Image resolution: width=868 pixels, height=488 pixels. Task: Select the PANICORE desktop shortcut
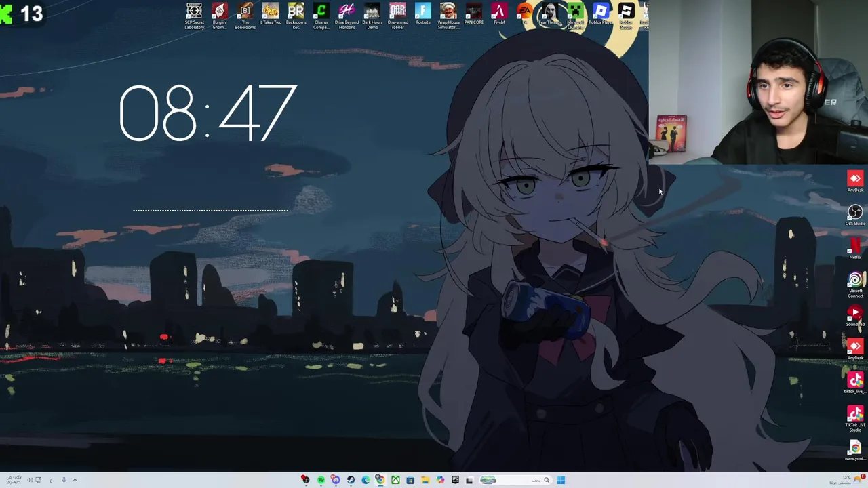point(473,15)
